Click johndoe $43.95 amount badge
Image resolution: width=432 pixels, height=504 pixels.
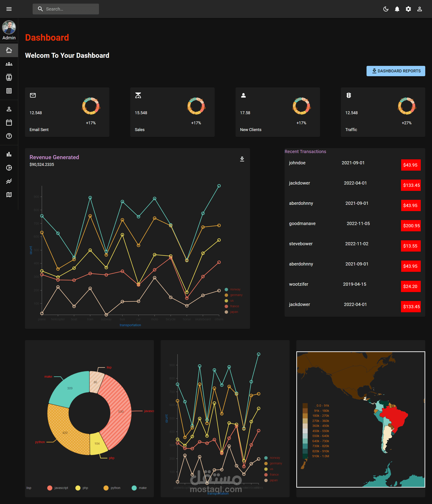(x=411, y=165)
